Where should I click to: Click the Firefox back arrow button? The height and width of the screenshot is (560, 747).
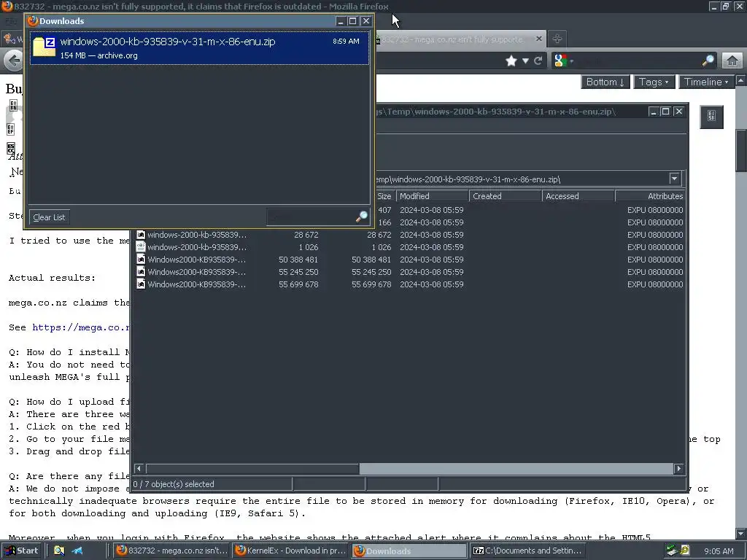(13, 61)
